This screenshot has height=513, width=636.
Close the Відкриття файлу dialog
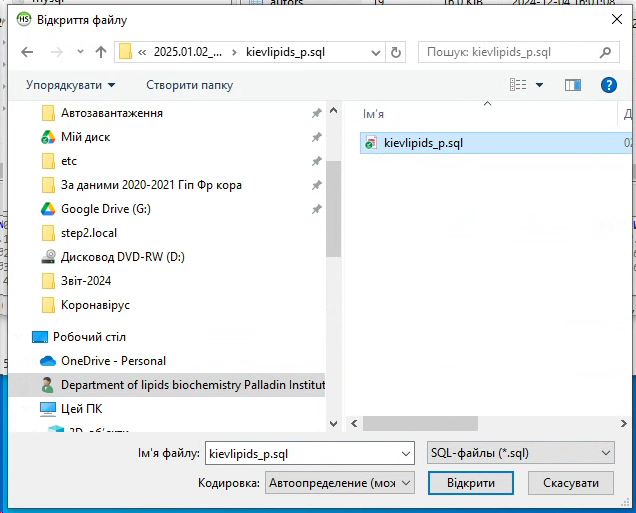(617, 19)
